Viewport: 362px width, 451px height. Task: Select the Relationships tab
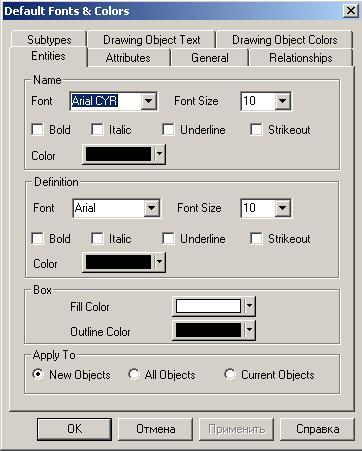300,58
